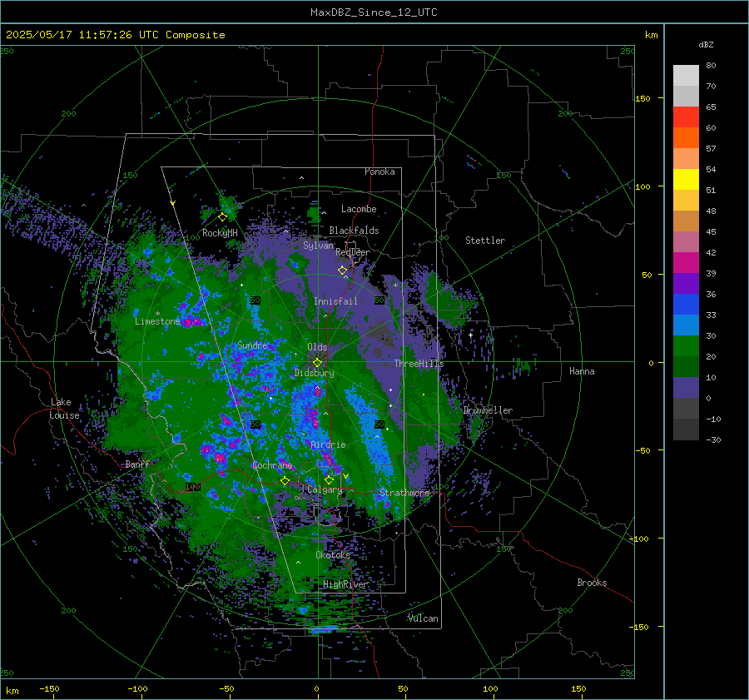Image resolution: width=749 pixels, height=700 pixels.
Task: Pick the slate violet swatch between 10 and 0
Action: 686,388
